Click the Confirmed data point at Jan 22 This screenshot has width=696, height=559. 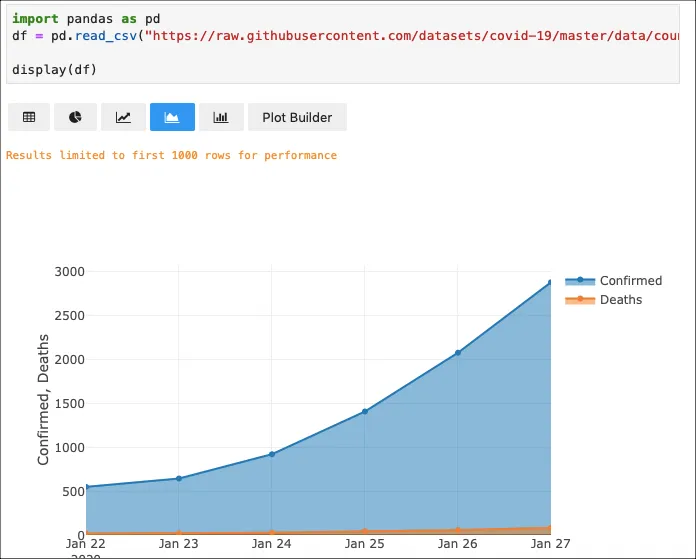coord(86,487)
